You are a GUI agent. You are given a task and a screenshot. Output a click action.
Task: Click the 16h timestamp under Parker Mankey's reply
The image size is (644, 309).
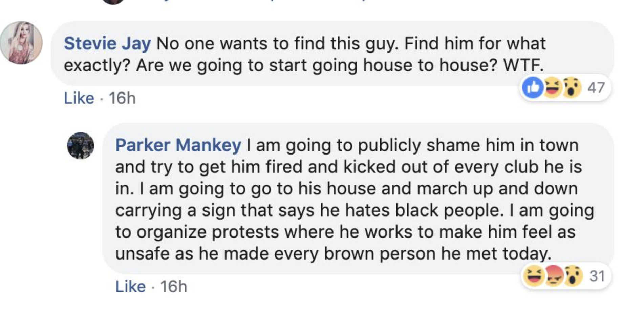point(174,287)
